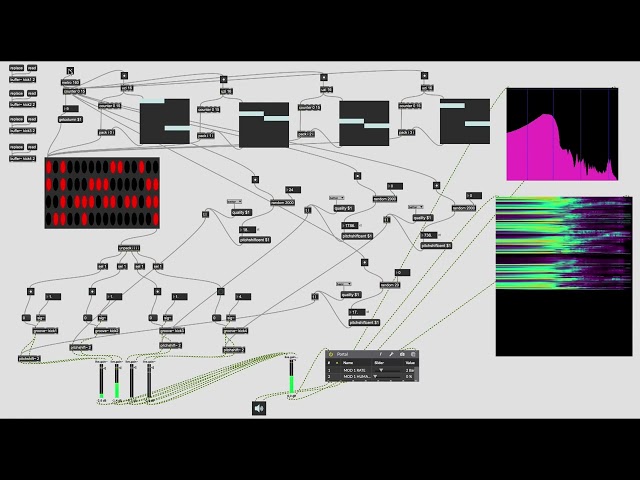Click leftmost bang button atop a sel 16

[x=124, y=76]
